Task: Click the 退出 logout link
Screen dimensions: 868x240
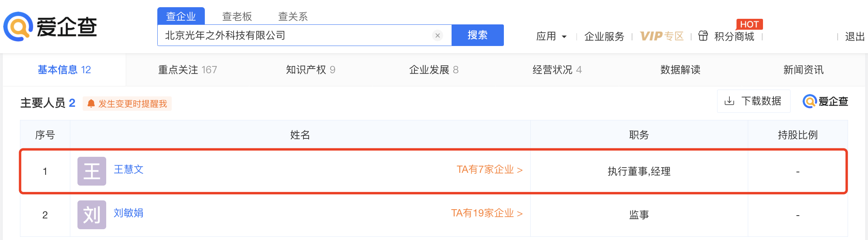Action: [x=855, y=37]
